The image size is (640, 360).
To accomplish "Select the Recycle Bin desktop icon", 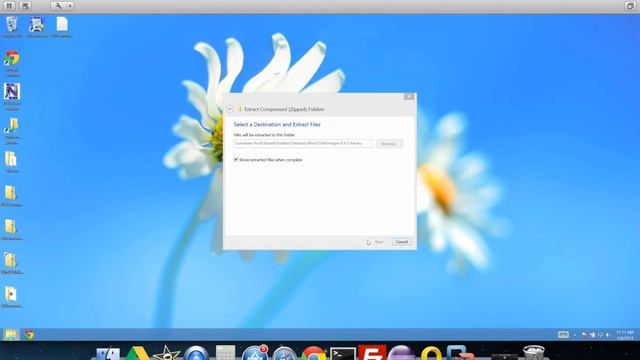I will (x=12, y=27).
